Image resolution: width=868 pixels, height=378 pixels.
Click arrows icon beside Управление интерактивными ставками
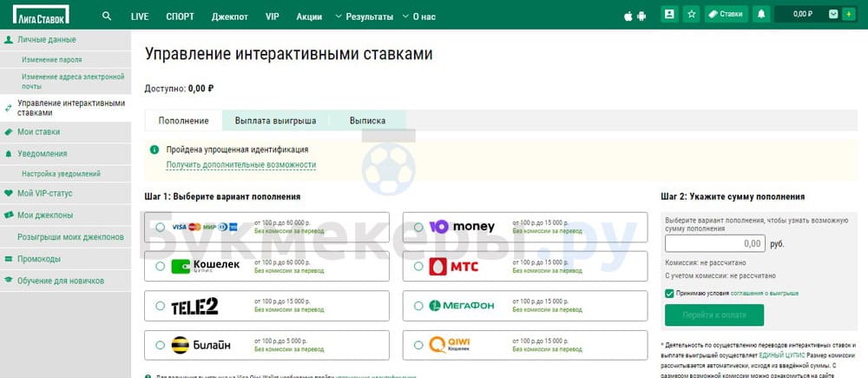click(9, 108)
